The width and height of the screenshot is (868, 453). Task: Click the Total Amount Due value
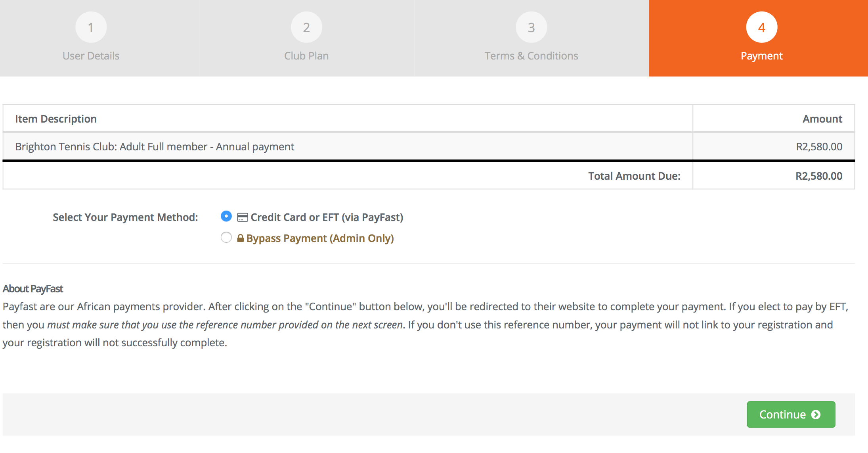pyautogui.click(x=819, y=176)
